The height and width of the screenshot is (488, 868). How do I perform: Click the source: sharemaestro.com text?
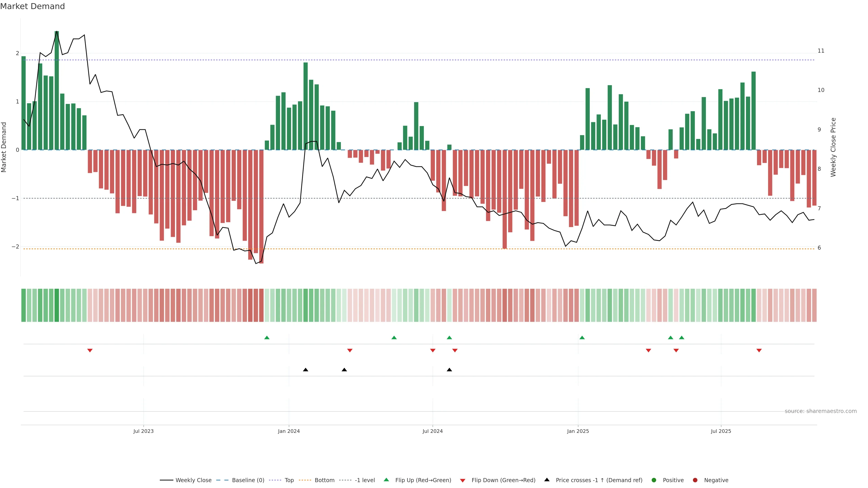(821, 411)
